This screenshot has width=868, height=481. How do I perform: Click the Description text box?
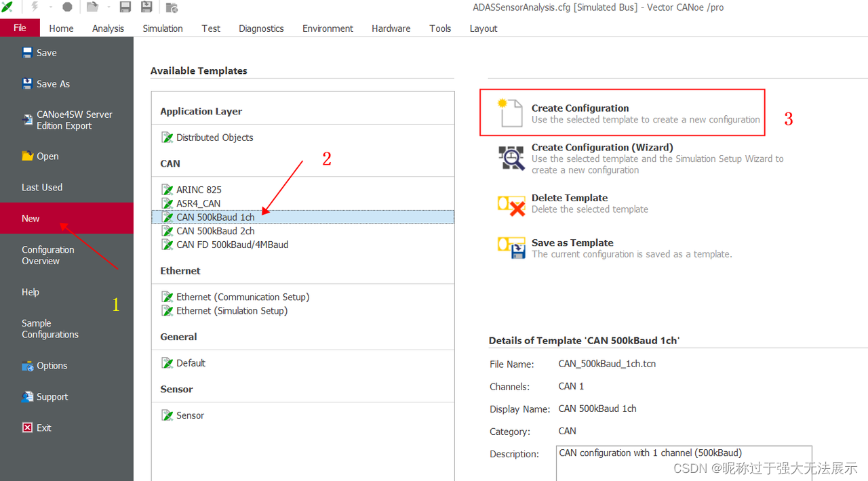pyautogui.click(x=684, y=463)
